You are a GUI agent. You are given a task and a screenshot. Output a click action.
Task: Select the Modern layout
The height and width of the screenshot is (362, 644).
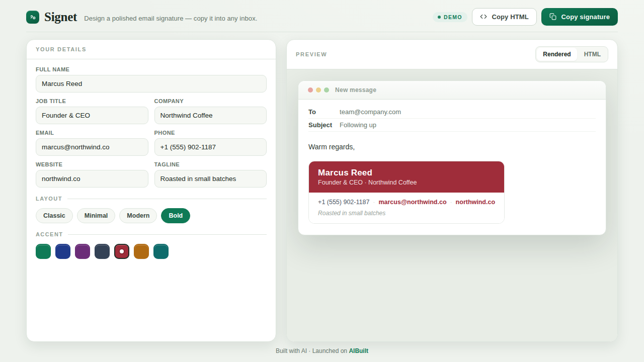[138, 216]
